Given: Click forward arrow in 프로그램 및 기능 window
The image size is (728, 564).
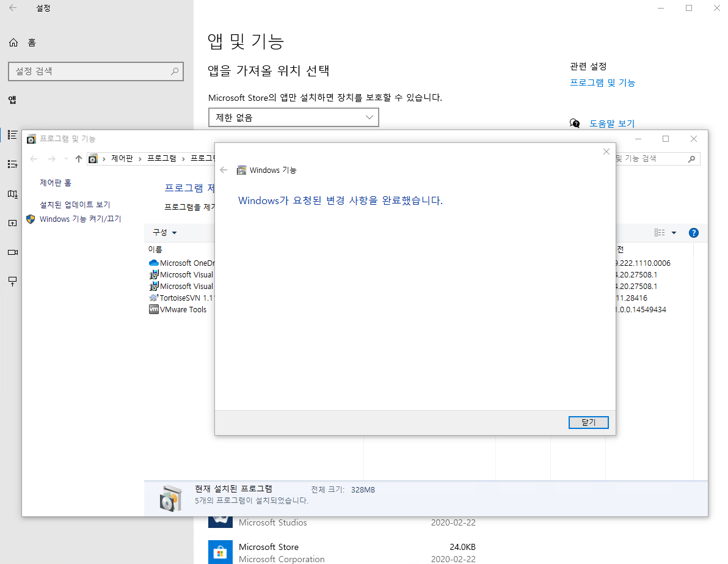Looking at the screenshot, I should click(x=51, y=159).
